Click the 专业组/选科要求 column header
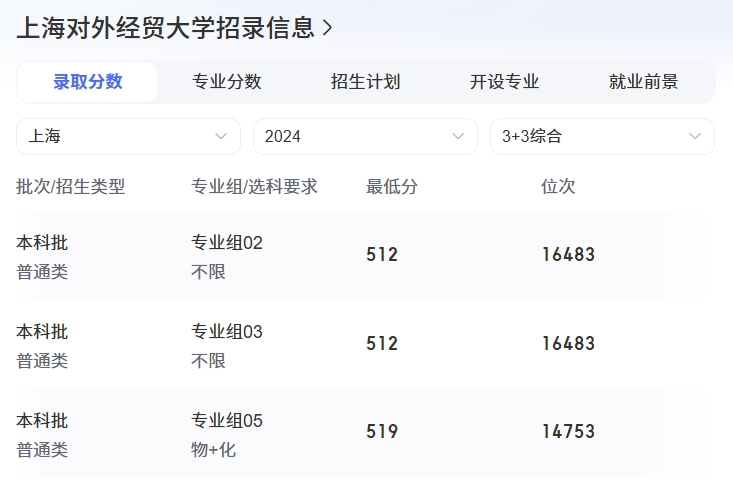 tap(254, 186)
